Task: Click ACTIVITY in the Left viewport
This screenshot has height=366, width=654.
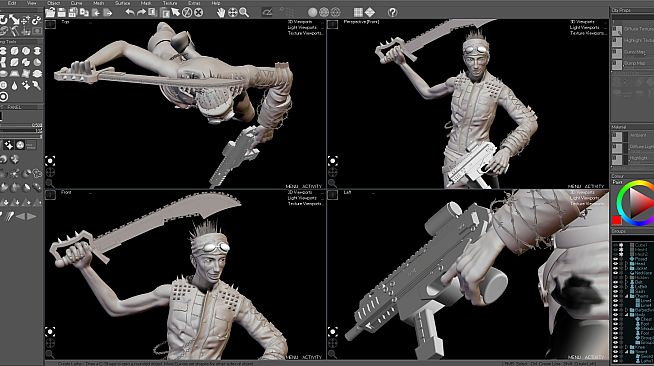Action: click(x=594, y=357)
